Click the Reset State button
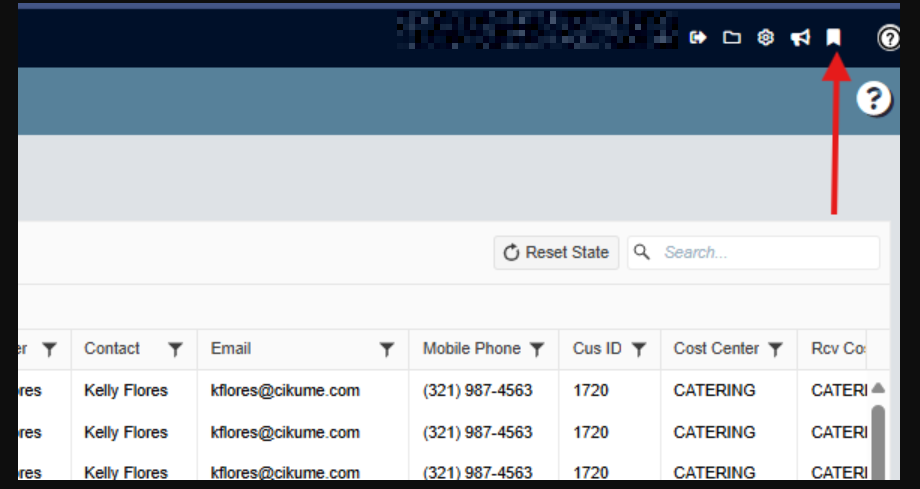 (x=557, y=252)
